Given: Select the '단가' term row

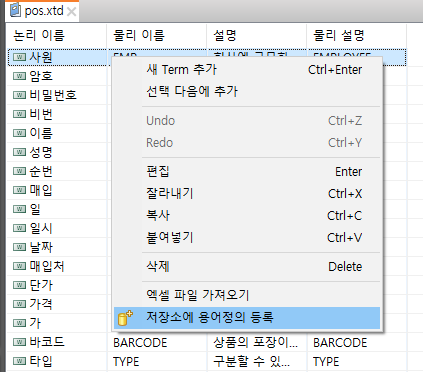Looking at the screenshot, I should [x=41, y=285].
